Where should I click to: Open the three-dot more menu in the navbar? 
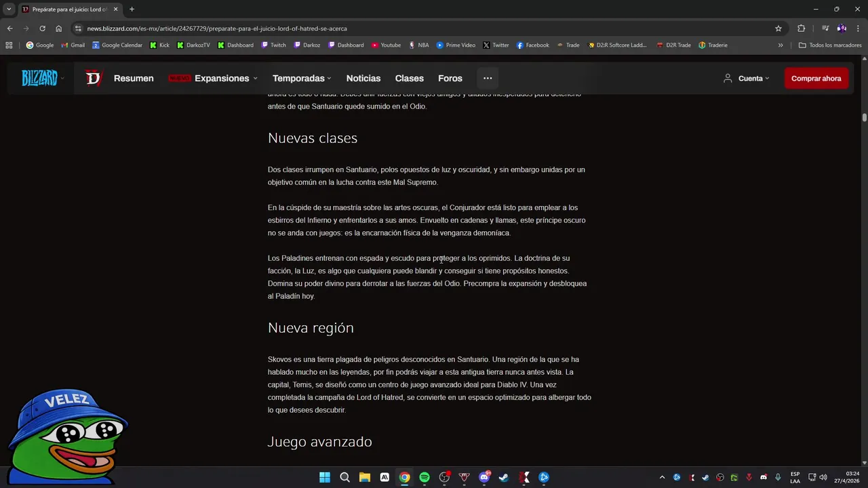[x=488, y=78]
